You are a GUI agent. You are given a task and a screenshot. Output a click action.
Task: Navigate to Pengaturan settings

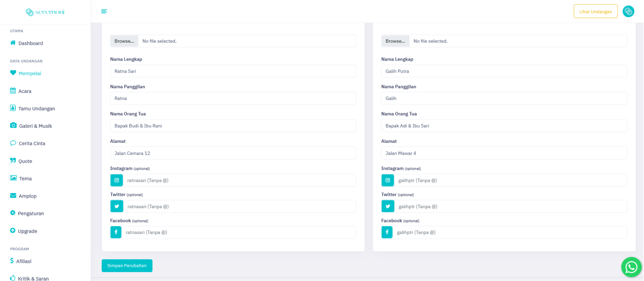pos(31,213)
